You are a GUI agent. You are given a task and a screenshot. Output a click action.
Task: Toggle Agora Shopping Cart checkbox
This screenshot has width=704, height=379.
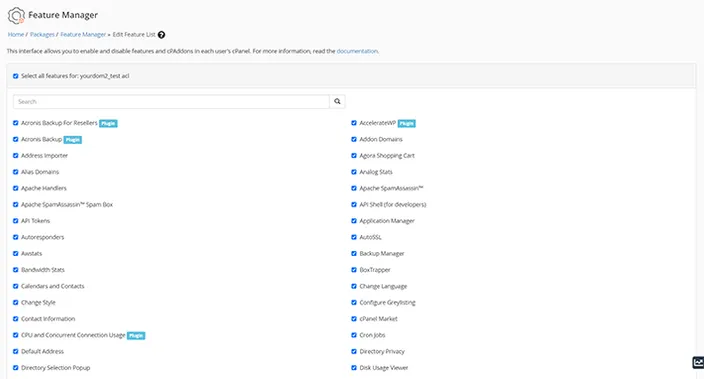coord(354,155)
